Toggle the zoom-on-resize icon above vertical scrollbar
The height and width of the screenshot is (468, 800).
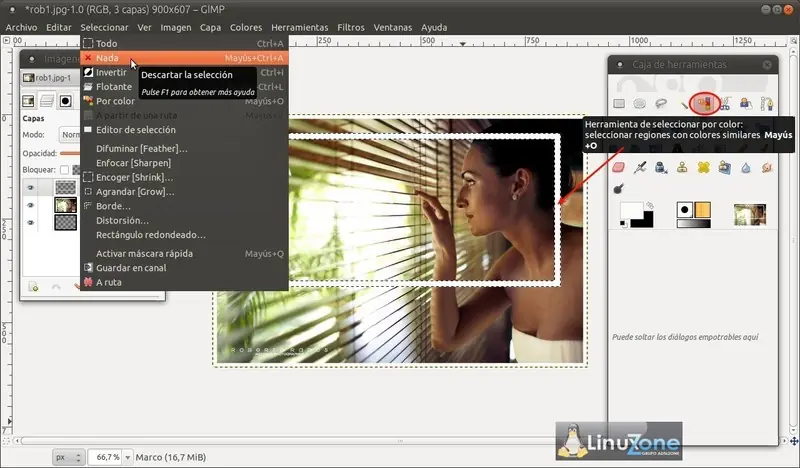click(x=794, y=40)
